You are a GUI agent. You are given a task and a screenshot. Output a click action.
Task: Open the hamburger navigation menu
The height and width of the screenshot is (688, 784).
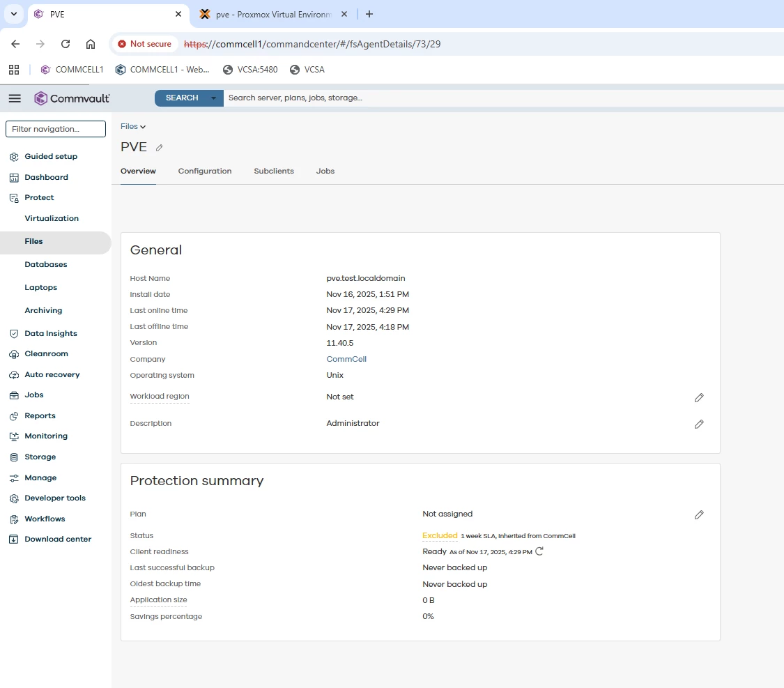[x=15, y=98]
